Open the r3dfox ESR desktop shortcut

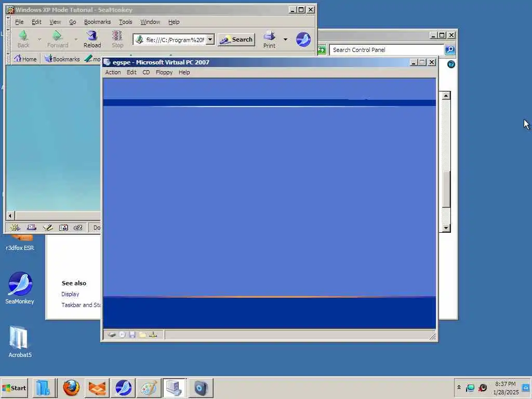[x=20, y=244]
